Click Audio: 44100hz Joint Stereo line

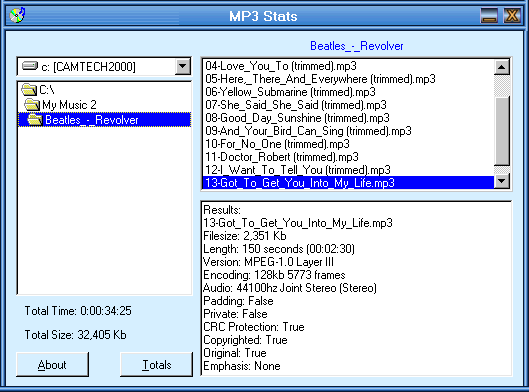pyautogui.click(x=289, y=288)
